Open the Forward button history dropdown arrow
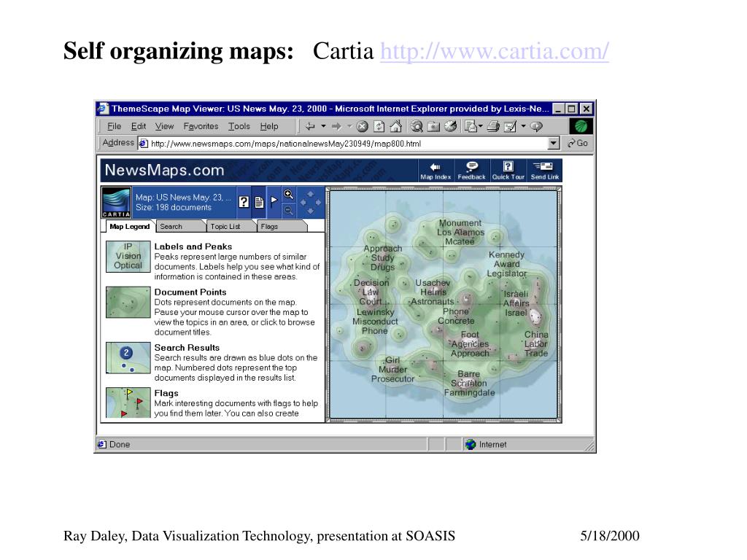Image resolution: width=747 pixels, height=560 pixels. [x=349, y=126]
